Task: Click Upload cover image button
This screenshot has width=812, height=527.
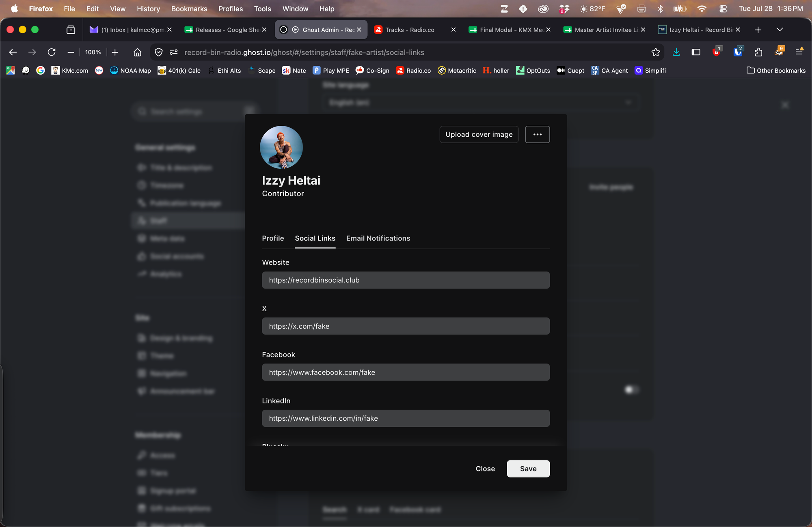Action: point(479,134)
